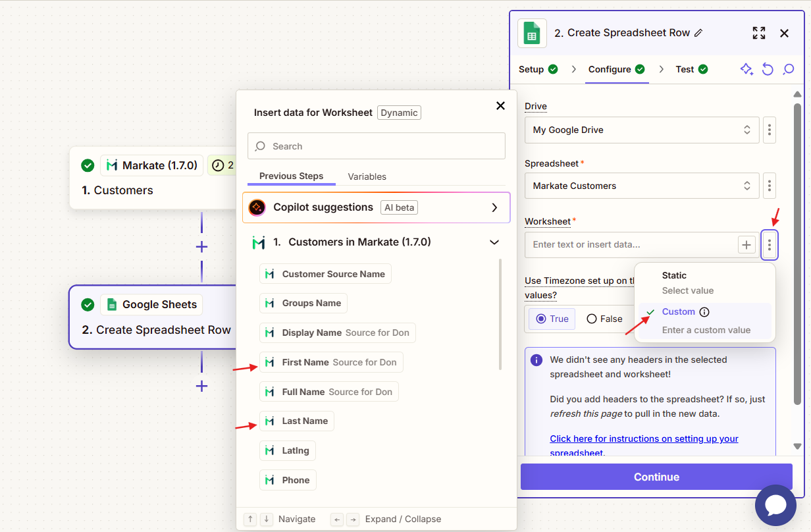Click the field list scrollbar in popup
This screenshot has height=532, width=811.
(x=500, y=315)
